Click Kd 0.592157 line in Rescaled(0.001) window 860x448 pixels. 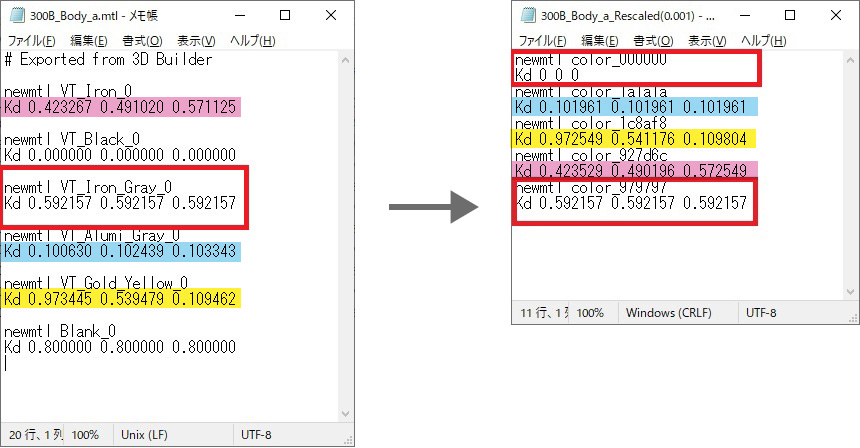(x=631, y=203)
